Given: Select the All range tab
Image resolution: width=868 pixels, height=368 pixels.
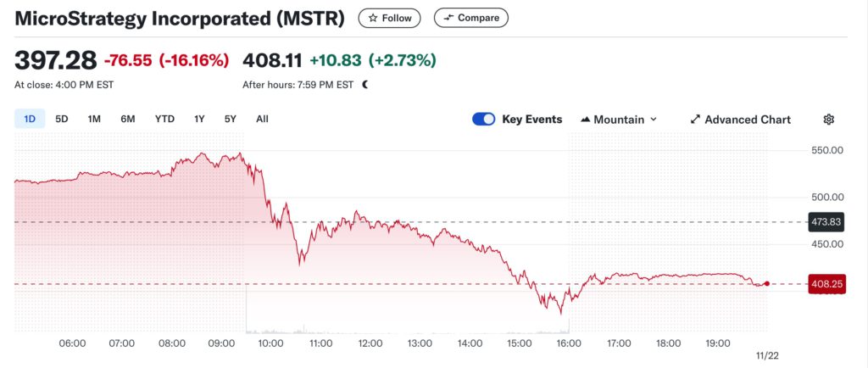Looking at the screenshot, I should click(262, 120).
